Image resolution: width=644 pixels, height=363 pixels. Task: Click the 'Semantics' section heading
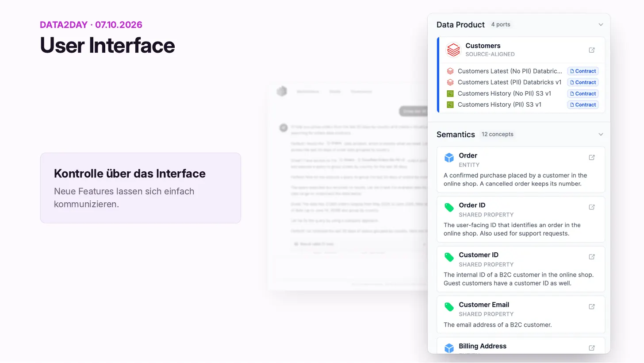click(456, 135)
